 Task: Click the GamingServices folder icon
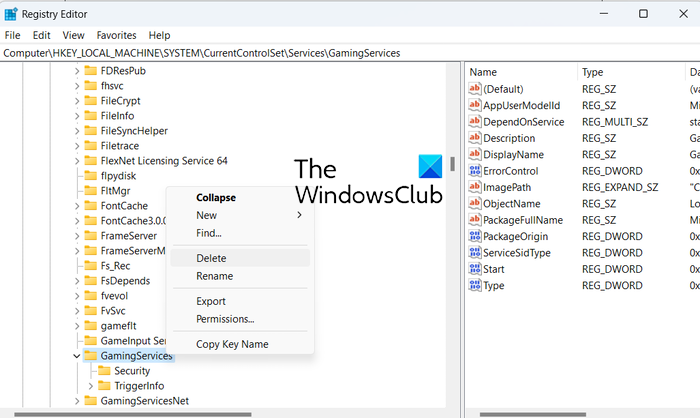tap(91, 355)
